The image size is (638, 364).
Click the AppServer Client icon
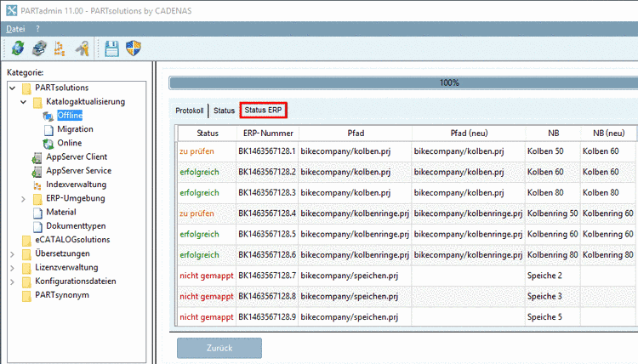pos(37,157)
